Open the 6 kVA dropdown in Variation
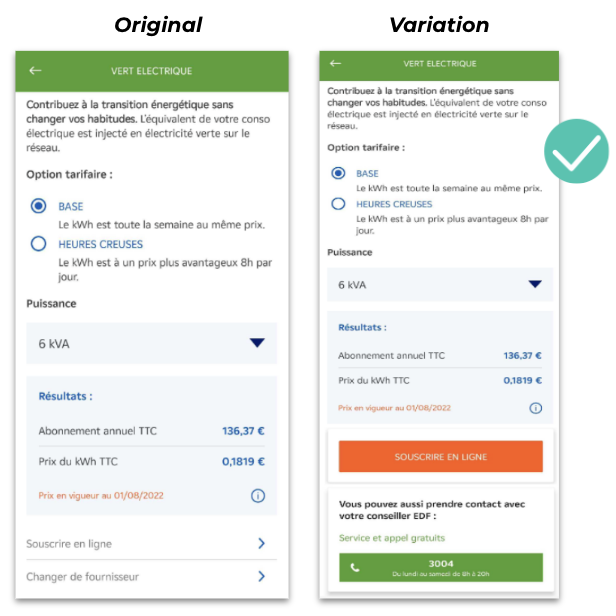Viewport: 616px width, 616px height. click(440, 284)
